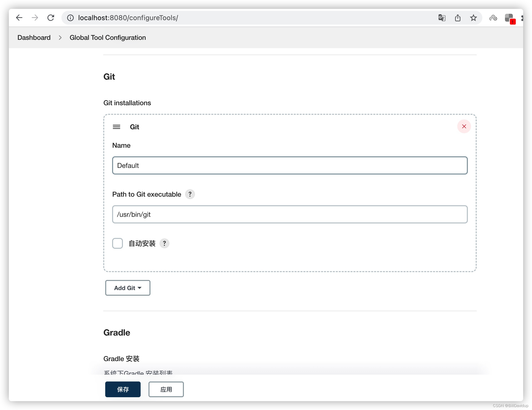Save settings with 保存 button
This screenshot has width=532, height=410.
click(x=123, y=389)
